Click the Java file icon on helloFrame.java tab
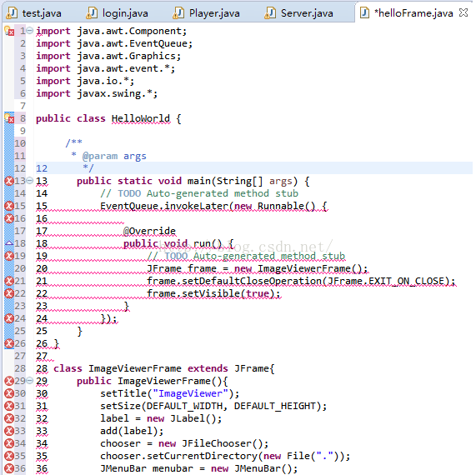The width and height of the screenshot is (476, 475). click(364, 13)
